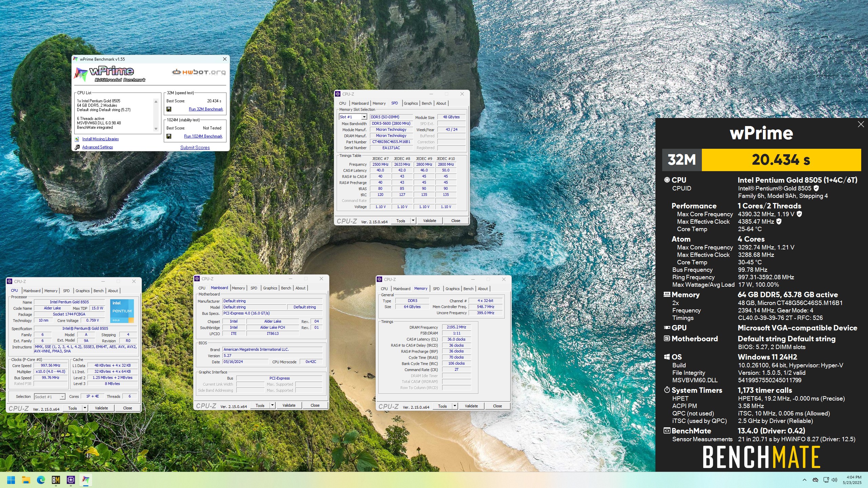
Task: Click the Intel Pentium logo in CPU-Z
Action: coord(122,311)
